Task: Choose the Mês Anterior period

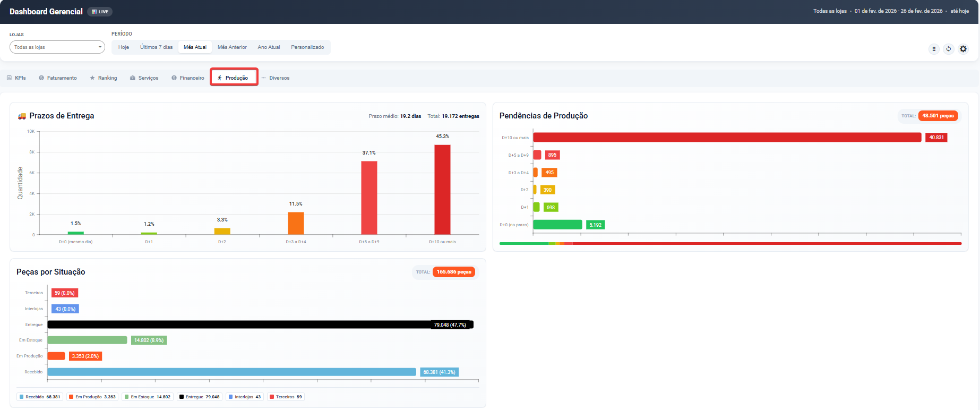Action: click(232, 47)
